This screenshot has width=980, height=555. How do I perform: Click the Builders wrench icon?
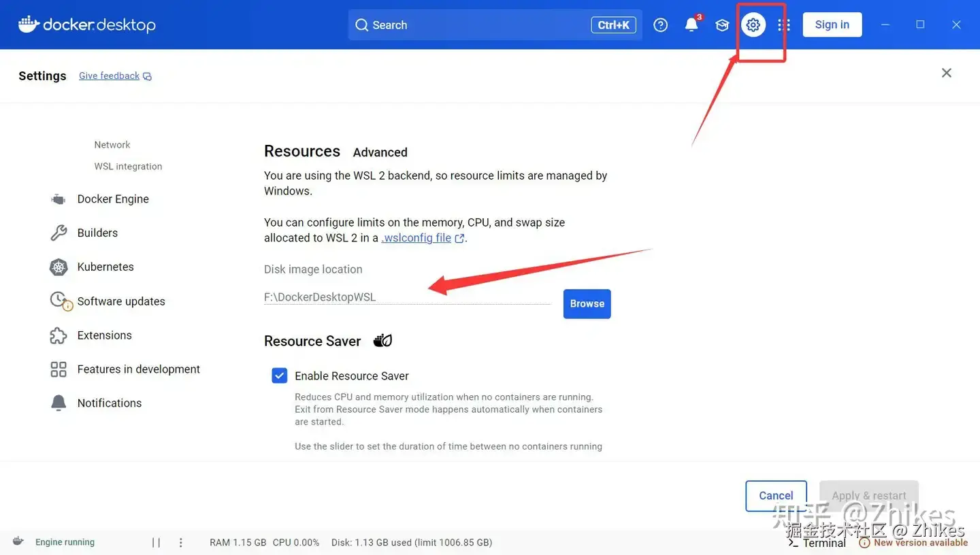tap(59, 233)
